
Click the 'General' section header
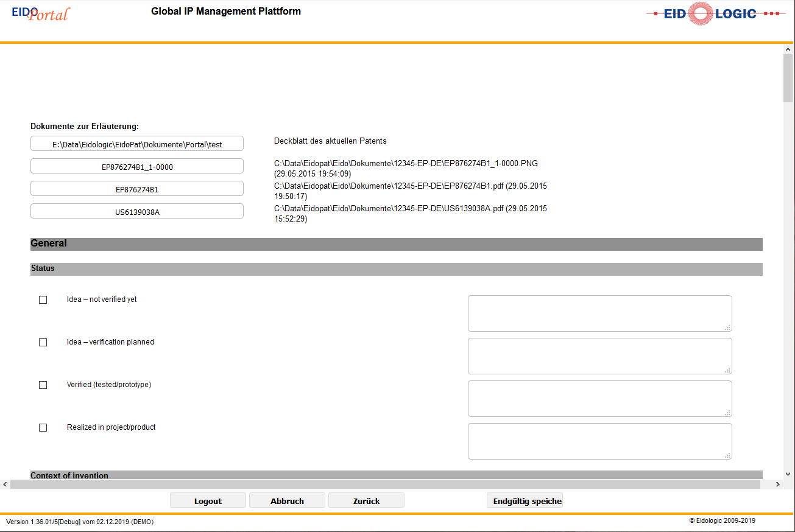point(397,244)
